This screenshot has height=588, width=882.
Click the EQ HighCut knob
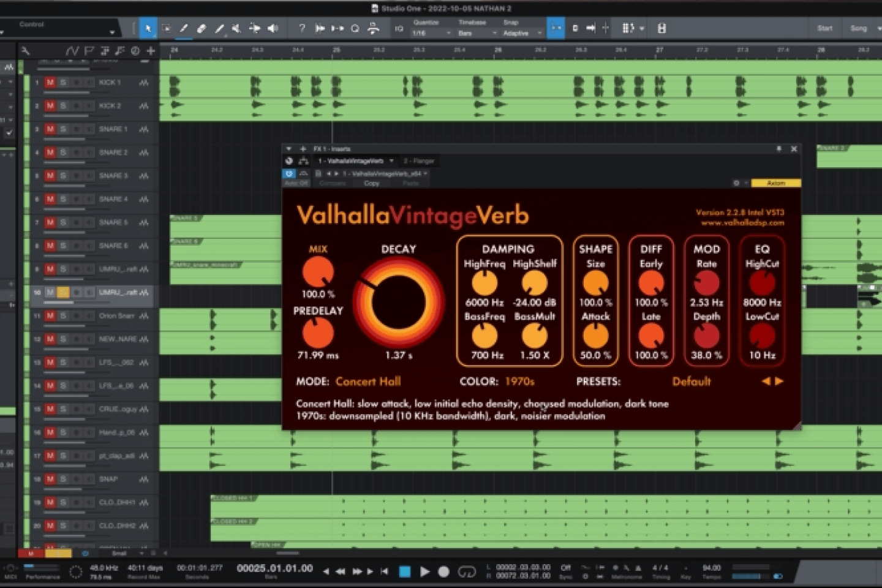pyautogui.click(x=762, y=284)
